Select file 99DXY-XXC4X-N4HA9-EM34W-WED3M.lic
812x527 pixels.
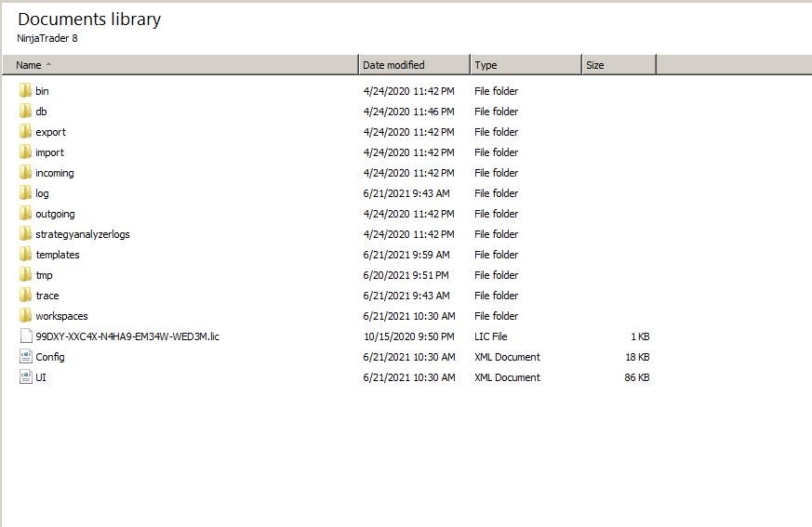127,336
